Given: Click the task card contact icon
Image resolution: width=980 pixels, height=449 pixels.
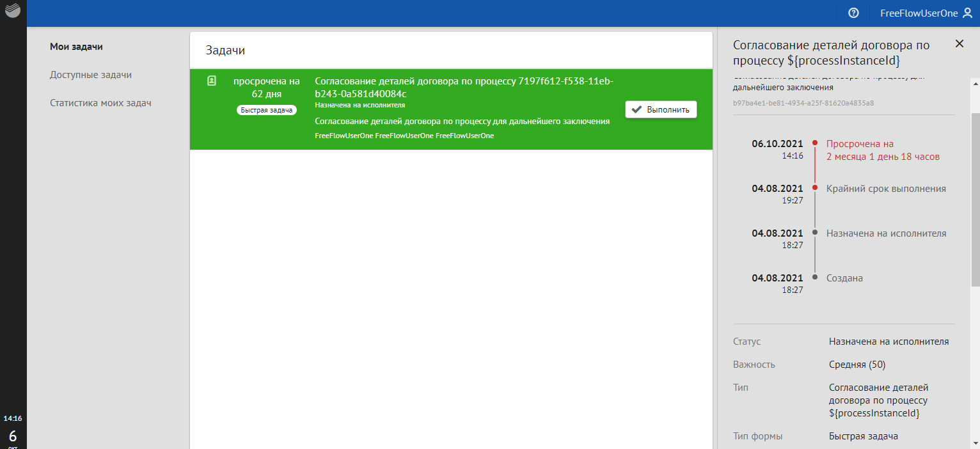Looking at the screenshot, I should (x=212, y=81).
